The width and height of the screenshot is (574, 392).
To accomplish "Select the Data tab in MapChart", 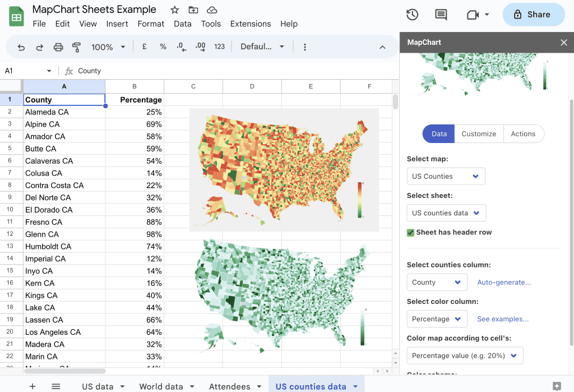I will click(438, 133).
